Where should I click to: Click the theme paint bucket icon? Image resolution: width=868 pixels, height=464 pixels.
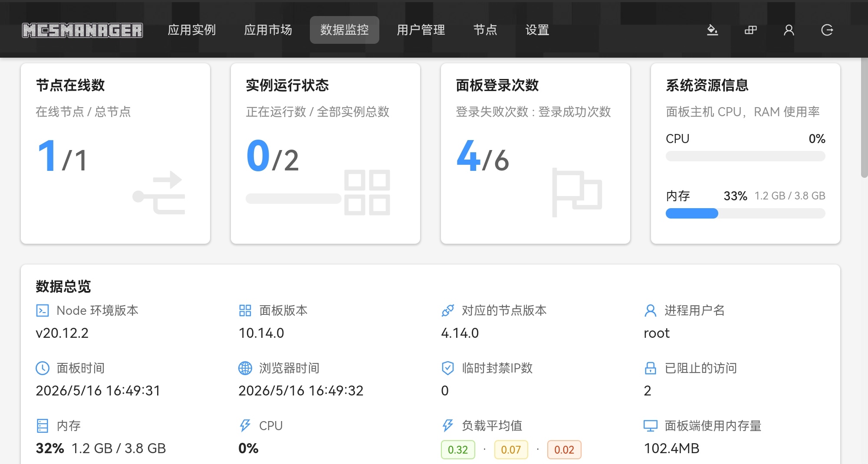coord(712,30)
